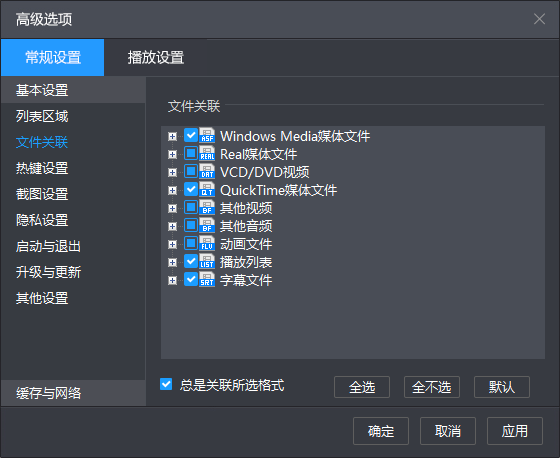Select the 动画文件 row label

(246, 244)
